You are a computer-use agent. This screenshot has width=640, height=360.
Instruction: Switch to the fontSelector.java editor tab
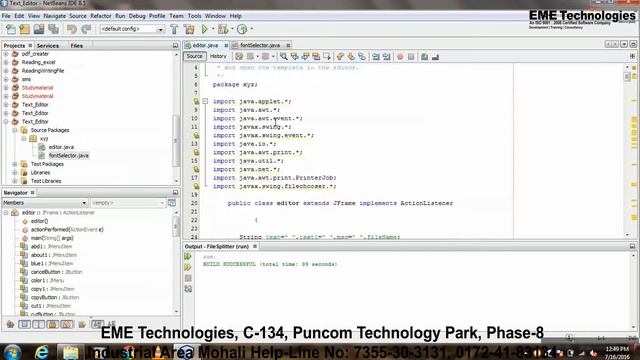click(260, 45)
